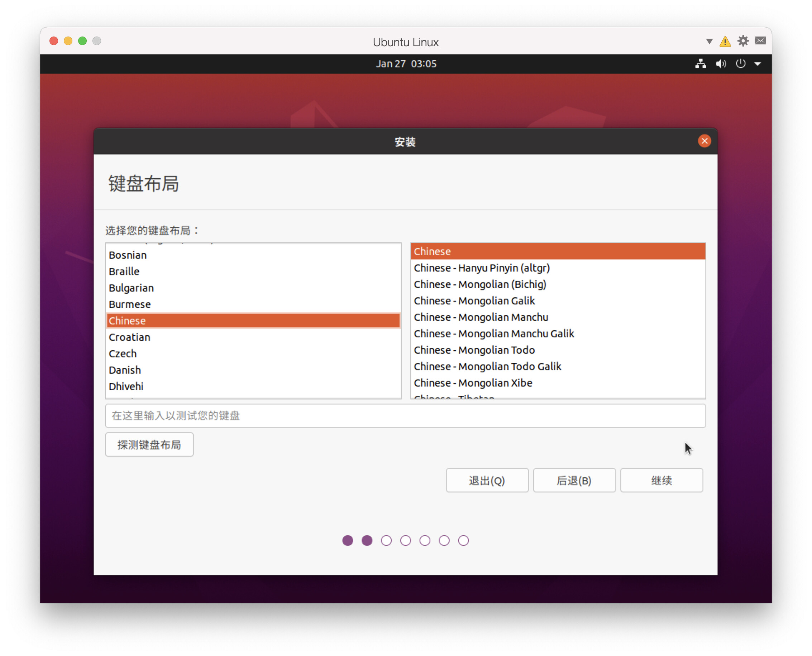Viewport: 812px width, 656px height.
Task: Click the 探测键盘布局 detect layout button
Action: tap(149, 445)
